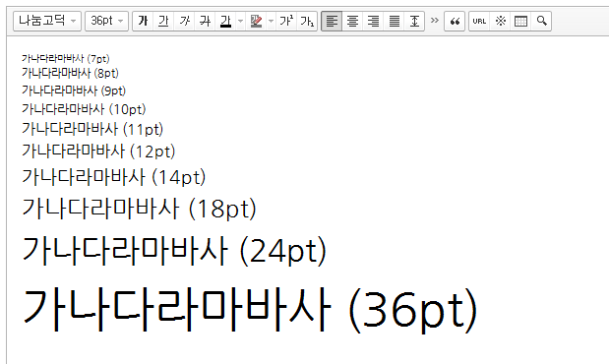This screenshot has height=364, width=609.
Task: Expand hidden toolbar items with the double-arrow
Action: point(435,20)
